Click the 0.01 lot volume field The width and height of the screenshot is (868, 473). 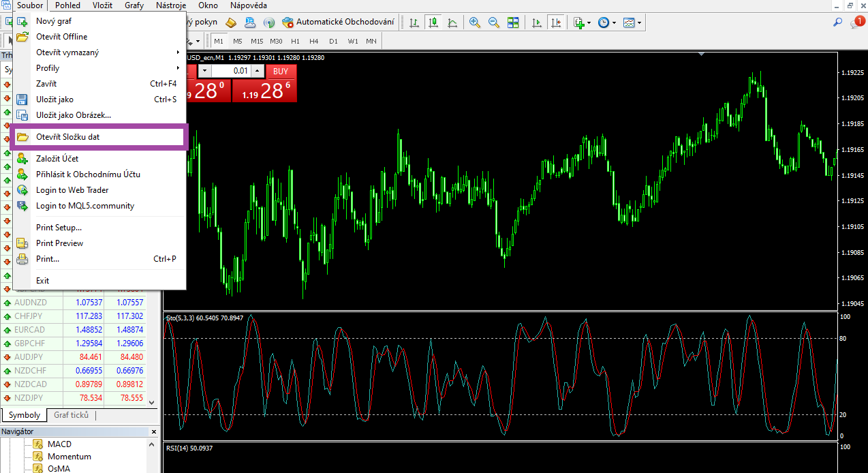click(x=231, y=71)
